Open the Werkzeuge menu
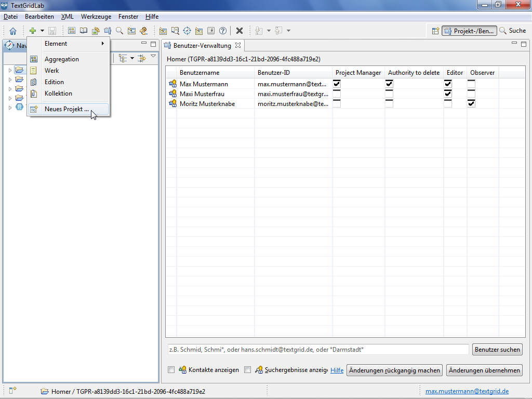 96,17
